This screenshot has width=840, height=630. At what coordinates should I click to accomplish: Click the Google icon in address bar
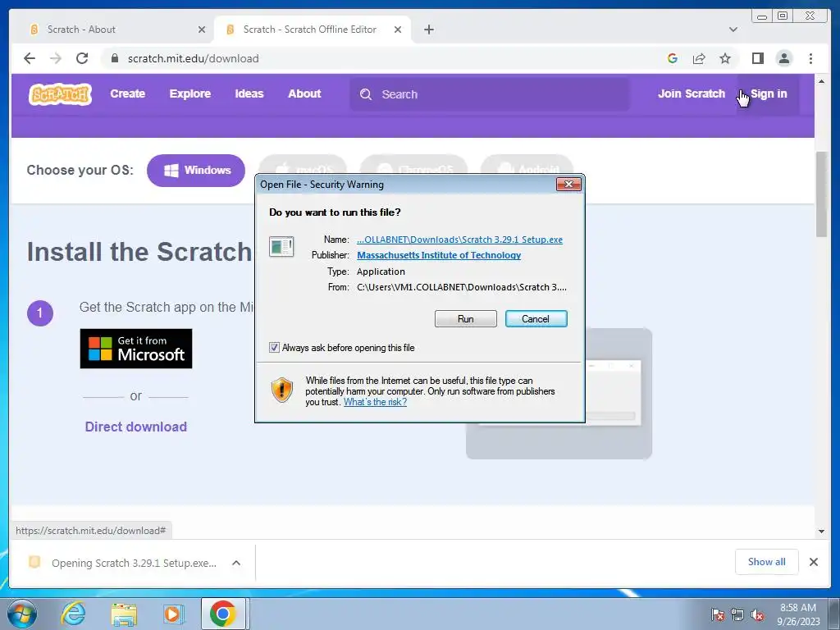673,58
